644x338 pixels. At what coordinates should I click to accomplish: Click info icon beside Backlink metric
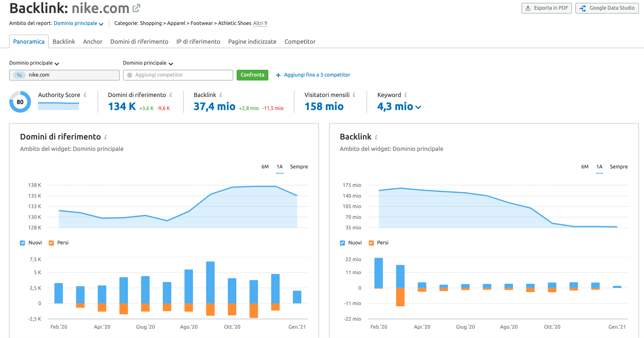click(x=220, y=95)
